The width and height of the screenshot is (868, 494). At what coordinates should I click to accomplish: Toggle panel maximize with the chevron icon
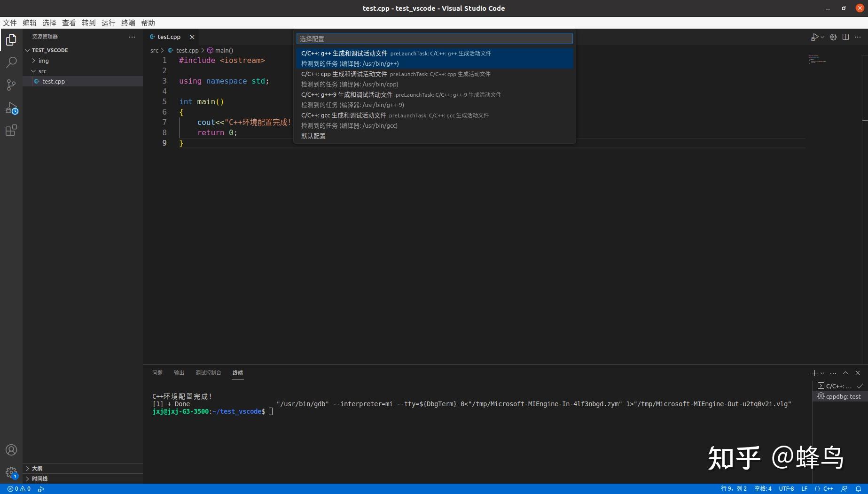pos(845,373)
